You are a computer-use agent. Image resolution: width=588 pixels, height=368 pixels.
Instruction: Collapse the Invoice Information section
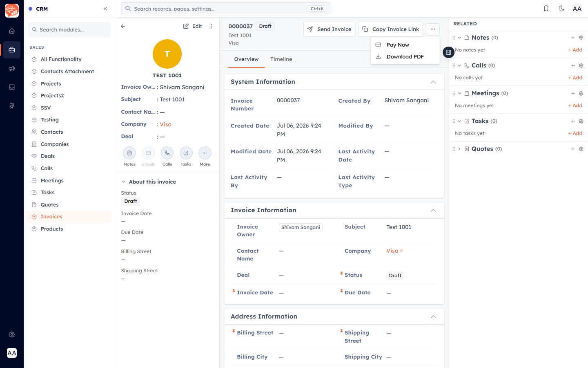coord(433,210)
